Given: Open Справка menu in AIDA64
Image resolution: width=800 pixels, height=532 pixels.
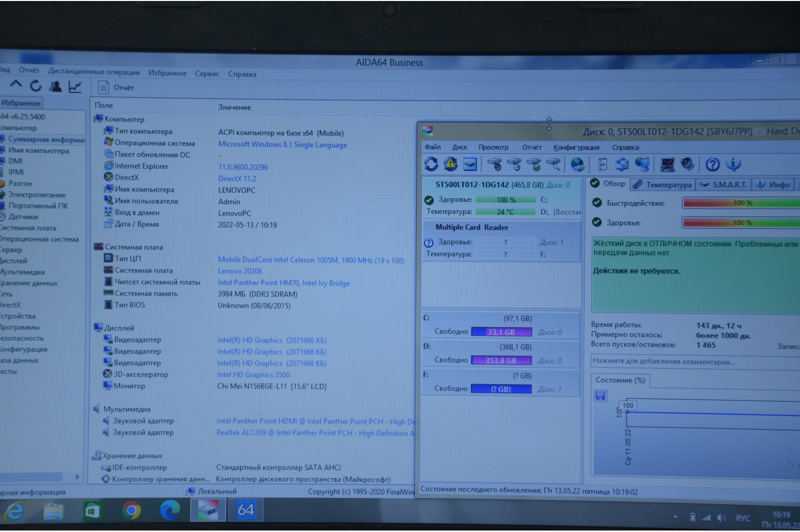Looking at the screenshot, I should pyautogui.click(x=242, y=74).
